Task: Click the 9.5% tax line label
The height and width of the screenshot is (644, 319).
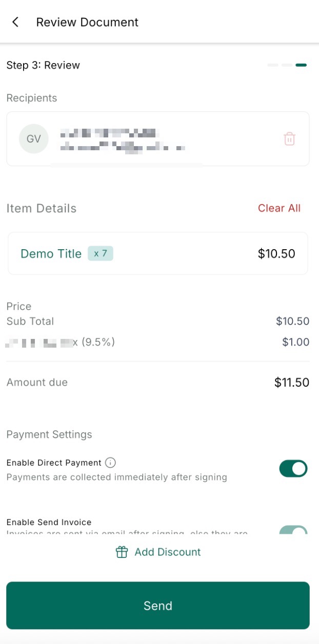Action: (x=61, y=342)
